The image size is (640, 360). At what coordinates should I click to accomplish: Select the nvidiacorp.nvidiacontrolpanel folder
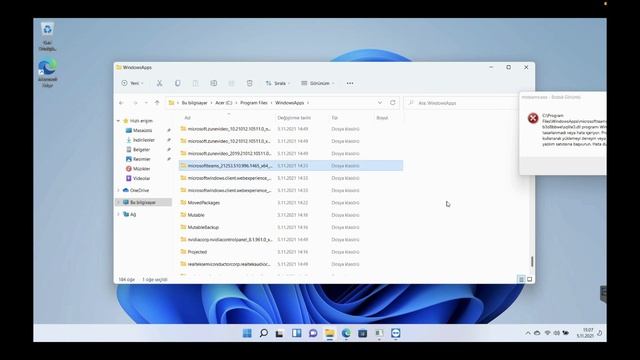[230, 240]
